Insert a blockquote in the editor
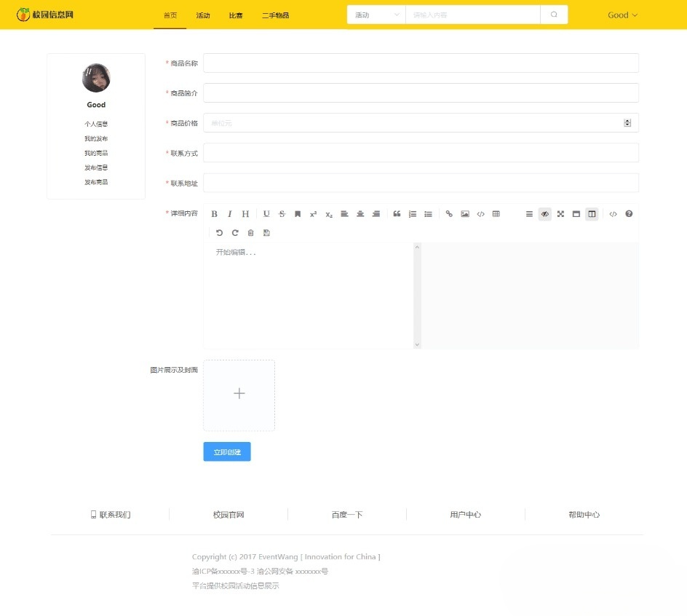 coord(397,213)
